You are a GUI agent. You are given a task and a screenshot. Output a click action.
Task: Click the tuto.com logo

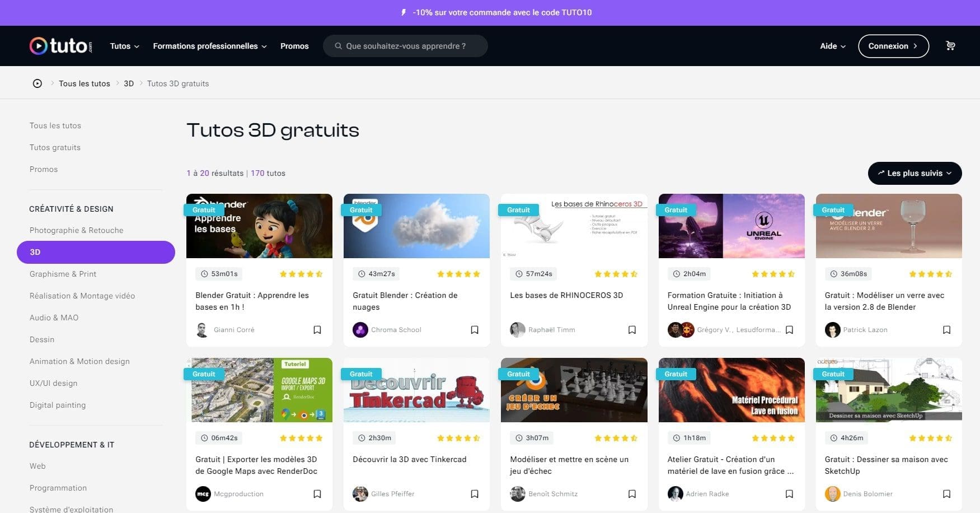click(x=61, y=46)
